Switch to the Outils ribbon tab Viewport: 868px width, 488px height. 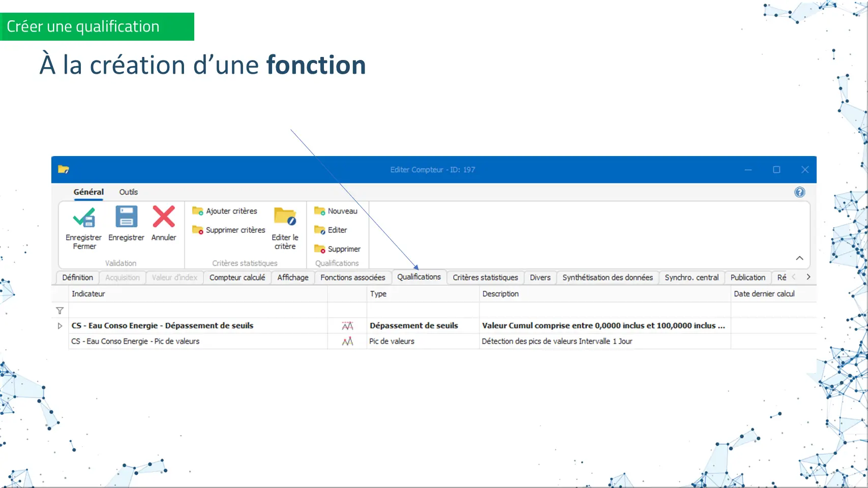coord(128,192)
